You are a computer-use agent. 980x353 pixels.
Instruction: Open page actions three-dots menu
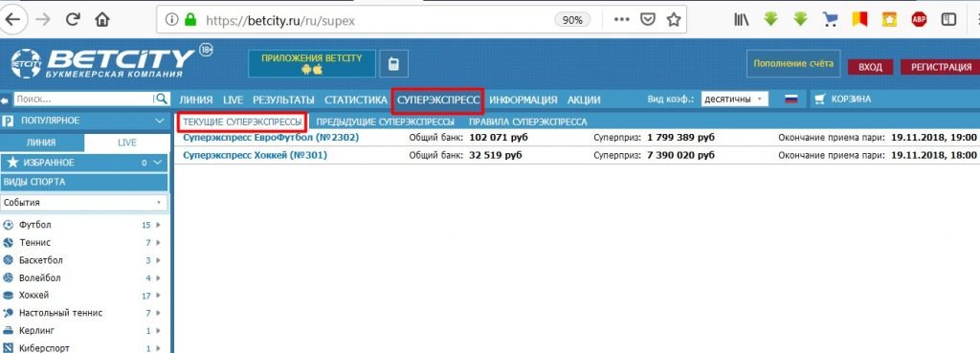[x=621, y=19]
